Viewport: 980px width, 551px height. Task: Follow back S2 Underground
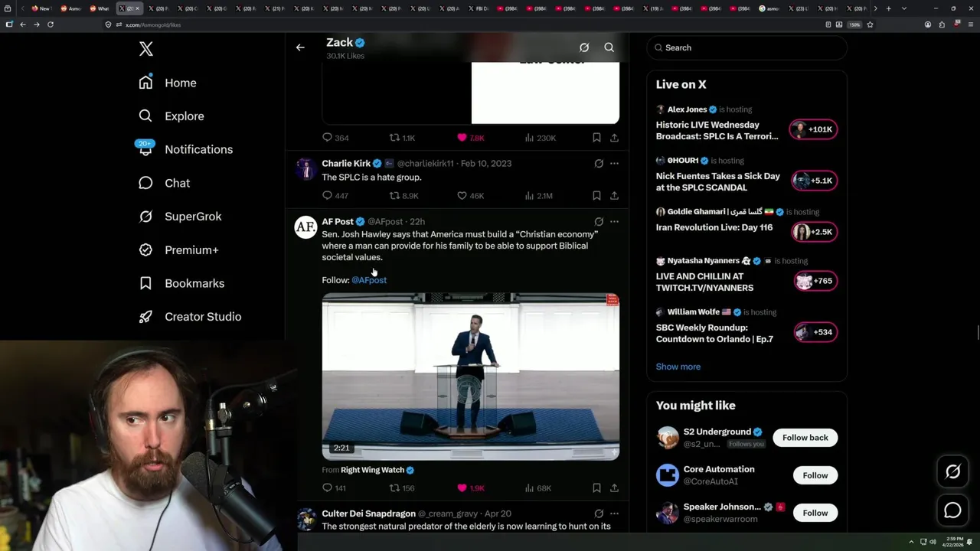tap(805, 438)
